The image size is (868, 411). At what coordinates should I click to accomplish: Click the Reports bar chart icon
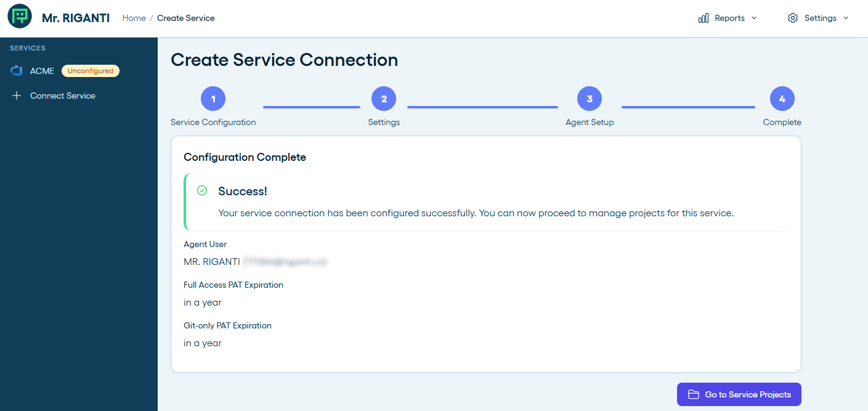click(703, 18)
